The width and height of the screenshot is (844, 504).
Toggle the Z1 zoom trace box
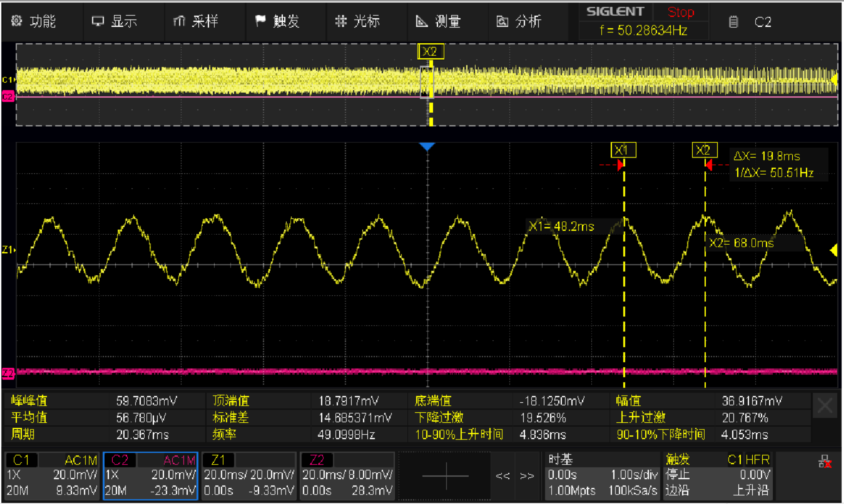(x=249, y=476)
